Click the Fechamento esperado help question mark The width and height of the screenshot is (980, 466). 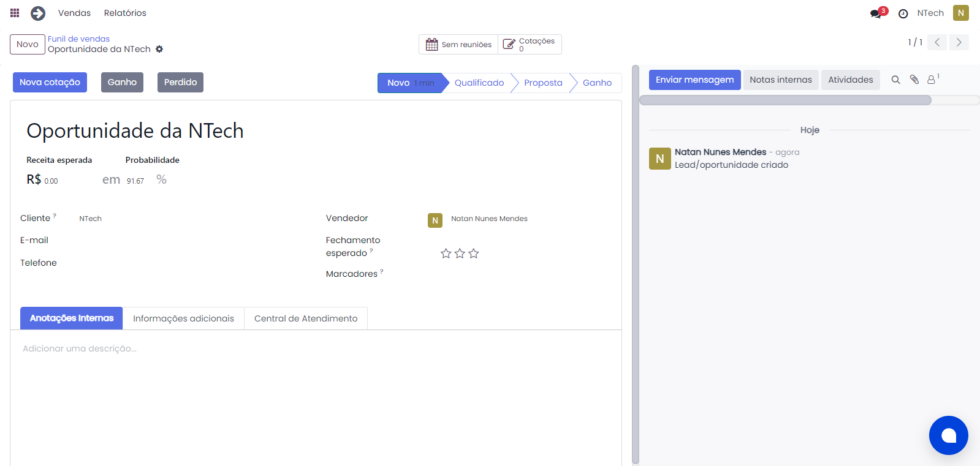point(371,250)
